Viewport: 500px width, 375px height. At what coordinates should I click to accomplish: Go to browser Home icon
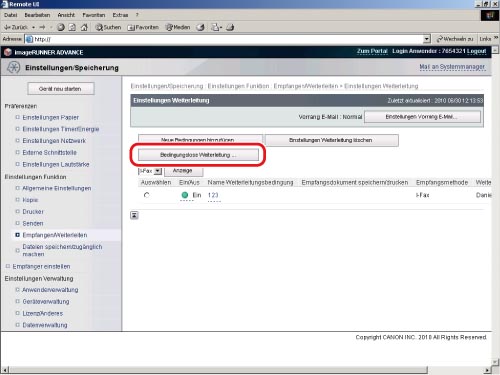[84, 27]
